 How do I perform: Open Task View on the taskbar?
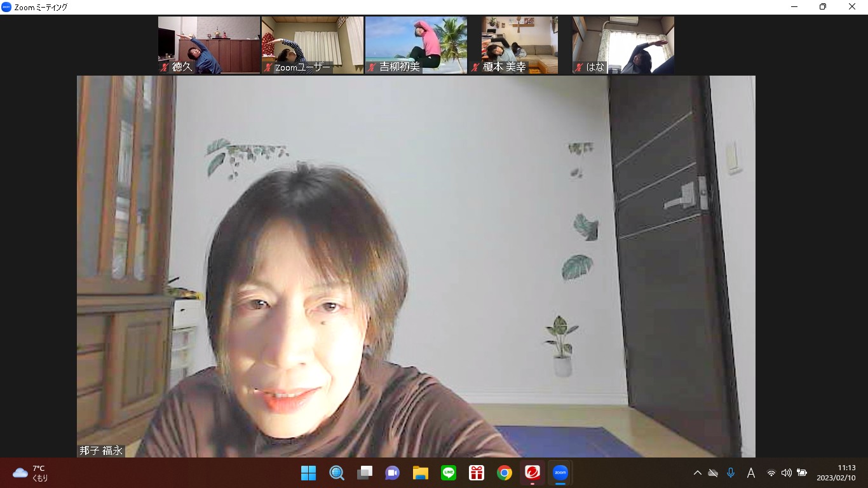coord(365,473)
